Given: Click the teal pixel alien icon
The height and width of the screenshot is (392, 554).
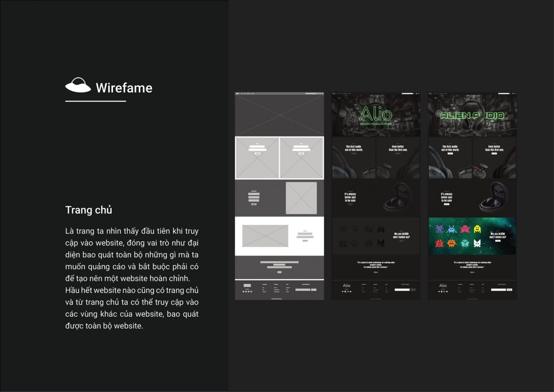Looking at the screenshot, I should 465,243.
